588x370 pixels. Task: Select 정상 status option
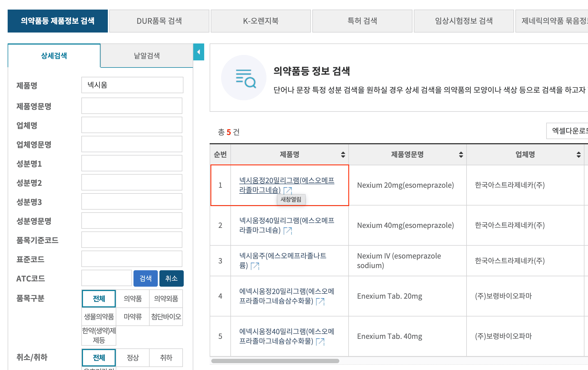click(x=133, y=358)
